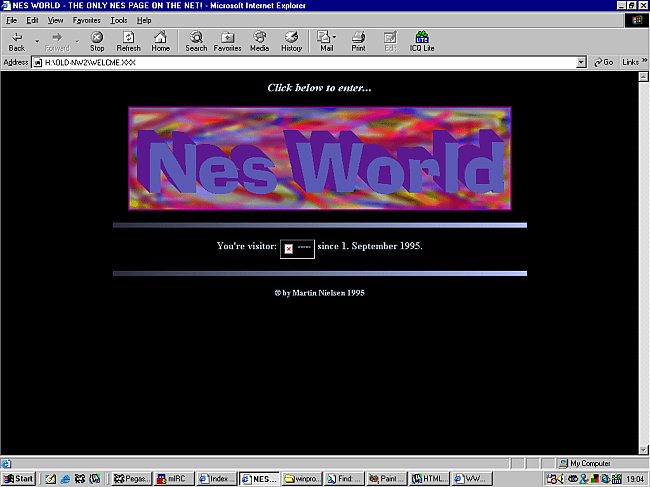Click the Go button
The image size is (650, 487).
coord(603,62)
